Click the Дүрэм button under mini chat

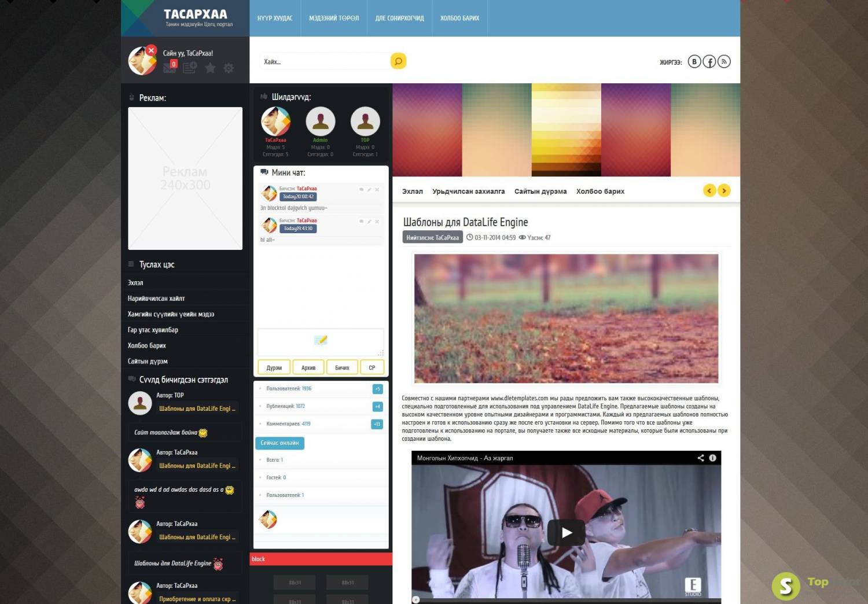[x=274, y=367]
